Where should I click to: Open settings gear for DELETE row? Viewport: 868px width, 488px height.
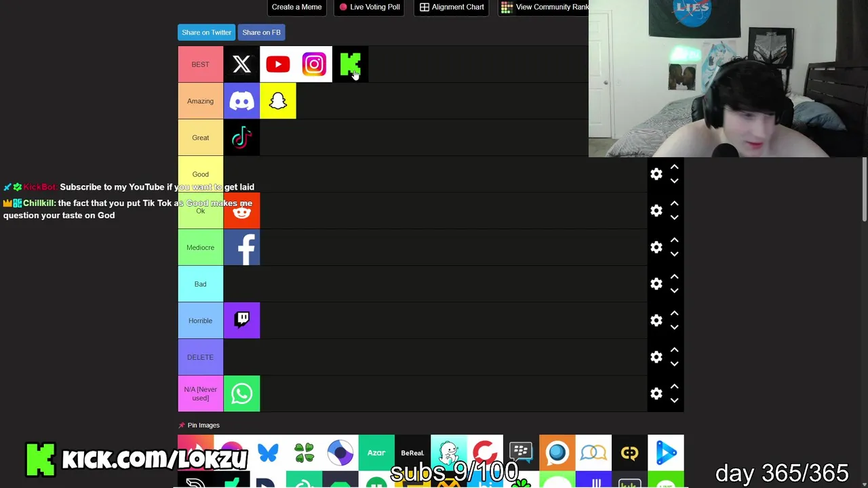[x=656, y=357]
